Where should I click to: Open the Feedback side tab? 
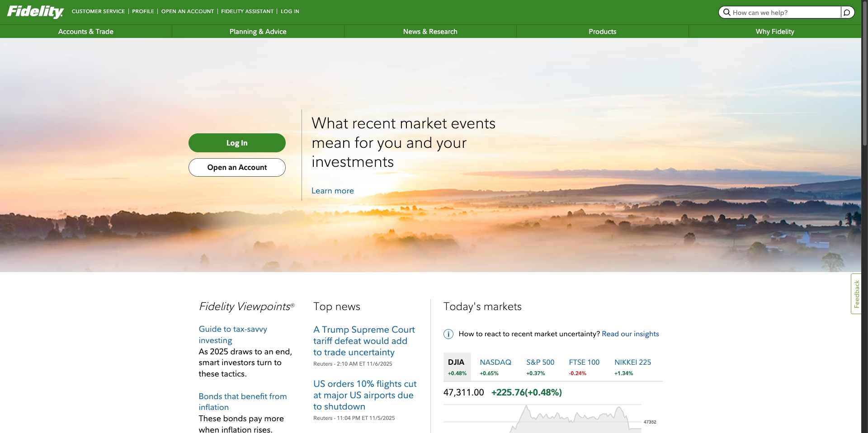coord(856,294)
